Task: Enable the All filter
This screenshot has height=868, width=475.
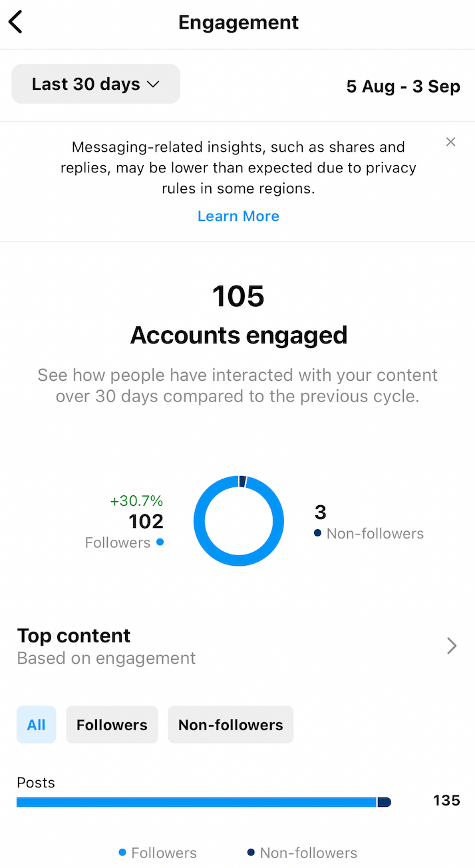Action: pos(36,725)
